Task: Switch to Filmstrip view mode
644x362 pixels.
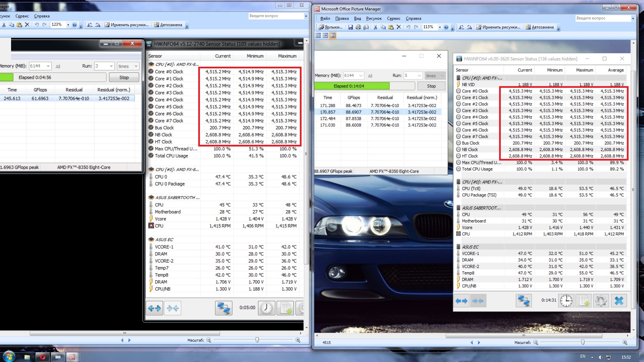Action: [325, 36]
